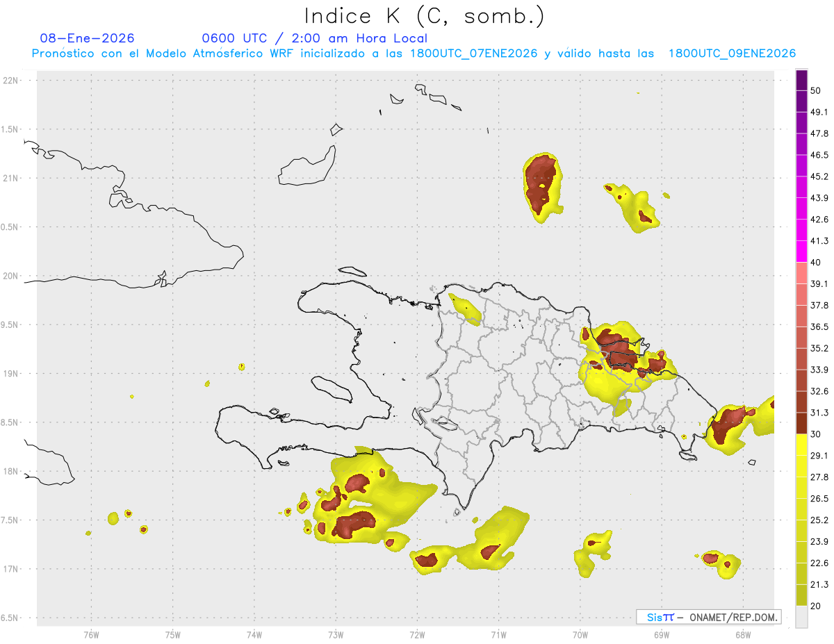The width and height of the screenshot is (834, 644).
Task: Click the '26.5' colorbar value
Action: pyautogui.click(x=819, y=499)
